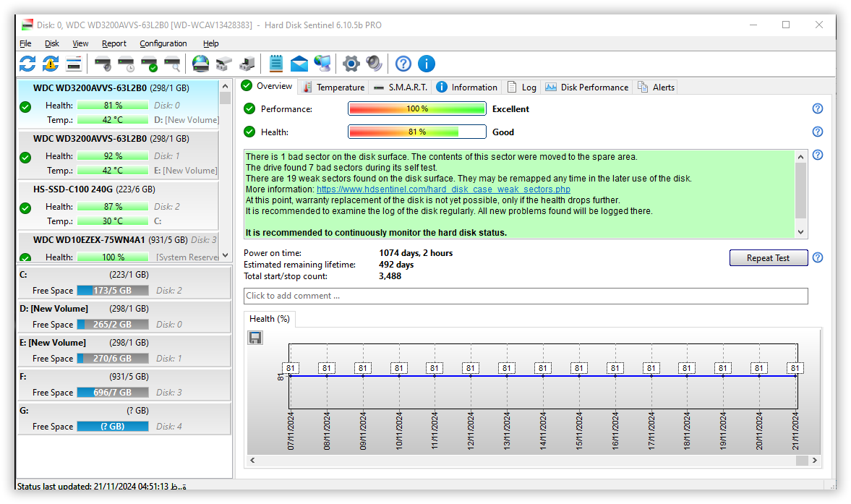Click help icon next to Repeat Test

click(x=818, y=257)
